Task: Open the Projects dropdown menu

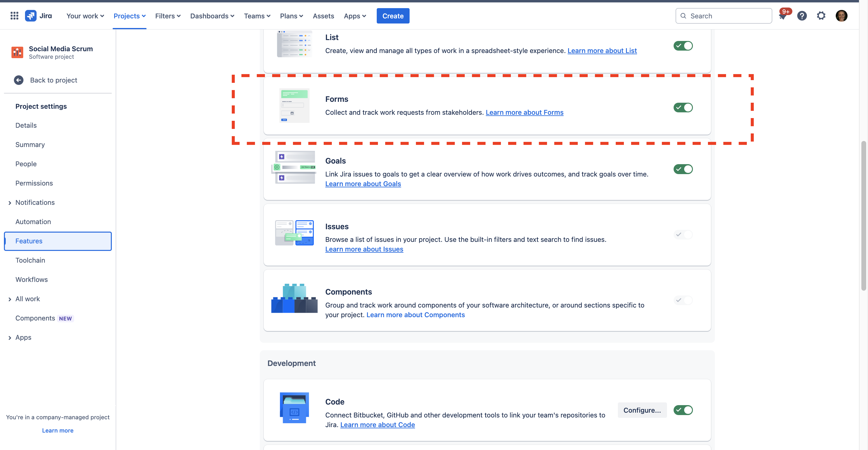Action: [x=129, y=16]
